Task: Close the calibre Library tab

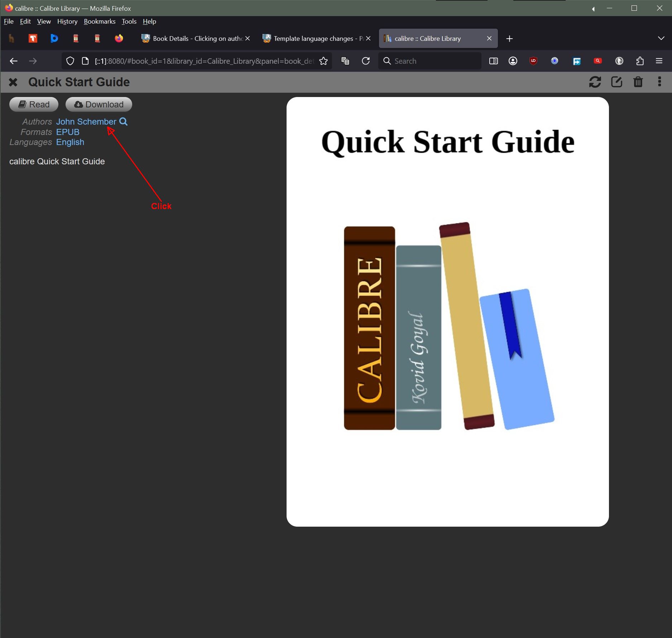Action: pos(489,38)
